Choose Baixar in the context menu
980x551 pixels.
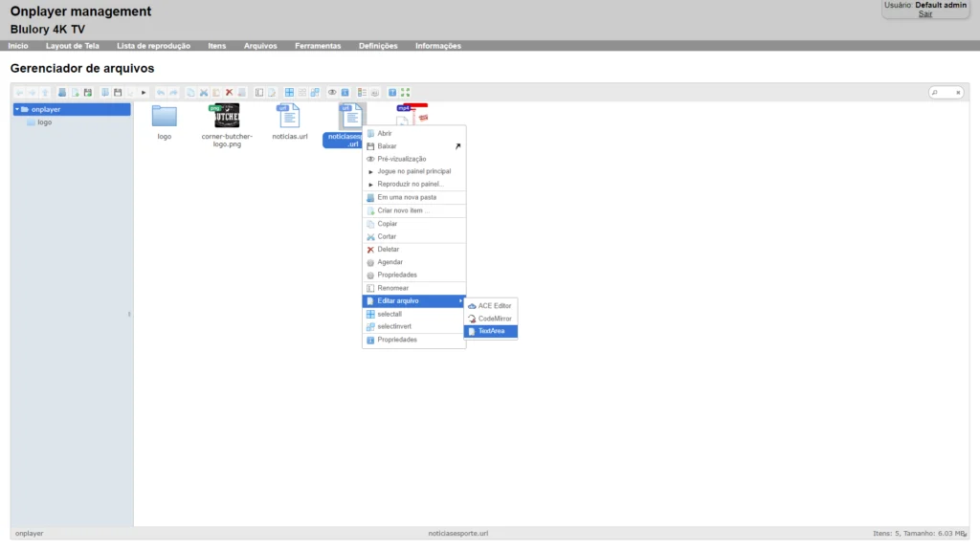click(x=413, y=146)
